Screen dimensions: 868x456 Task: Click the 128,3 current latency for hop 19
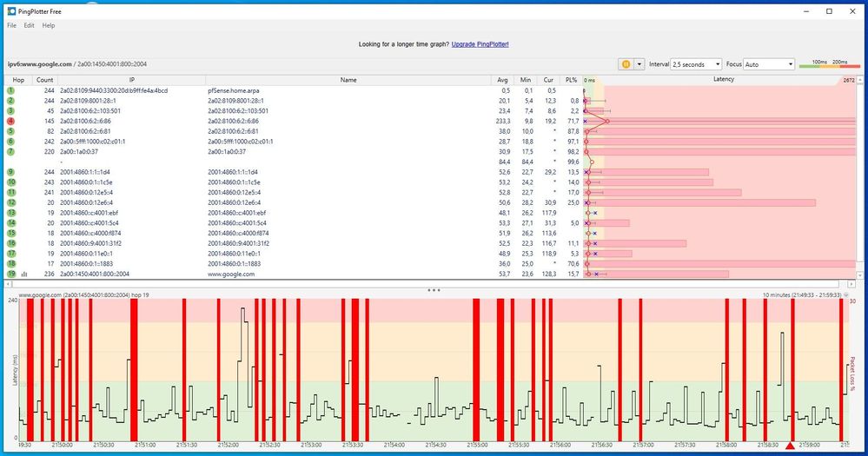[x=548, y=274]
